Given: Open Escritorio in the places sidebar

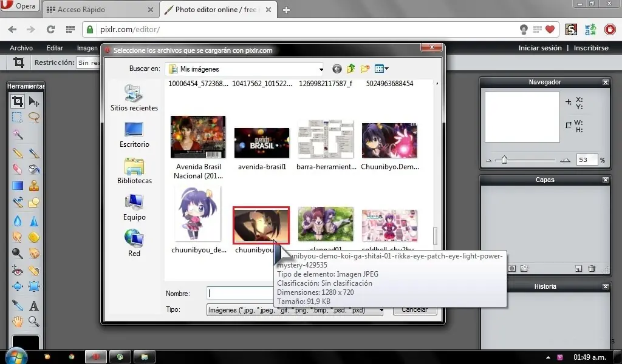Looking at the screenshot, I should [x=134, y=135].
